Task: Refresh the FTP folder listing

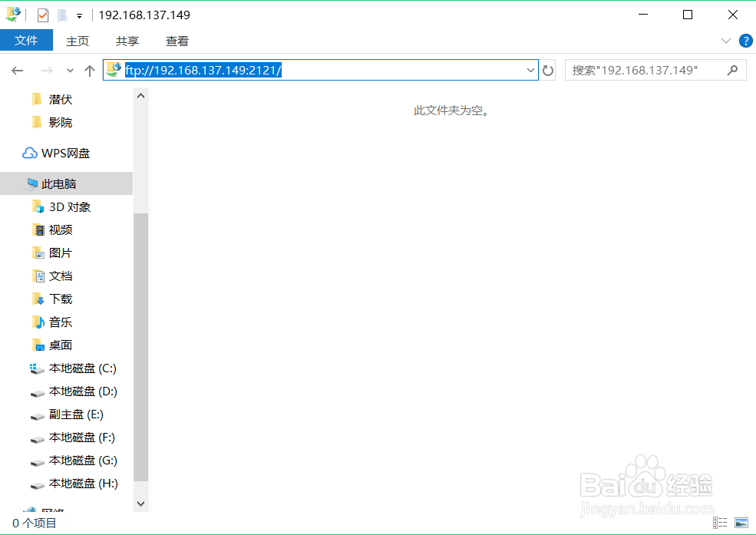Action: [546, 70]
